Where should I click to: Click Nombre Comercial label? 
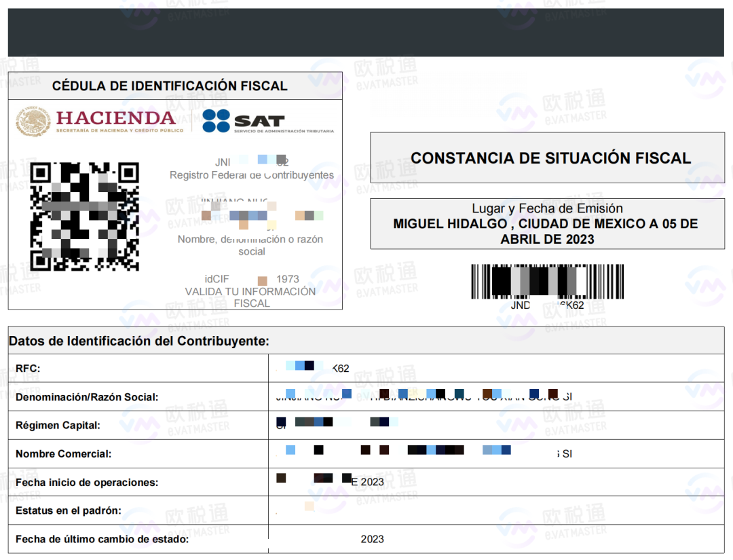point(64,454)
